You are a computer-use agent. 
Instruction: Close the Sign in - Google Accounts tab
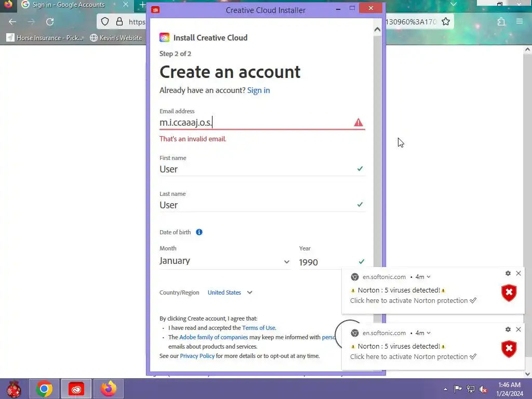(x=126, y=4)
